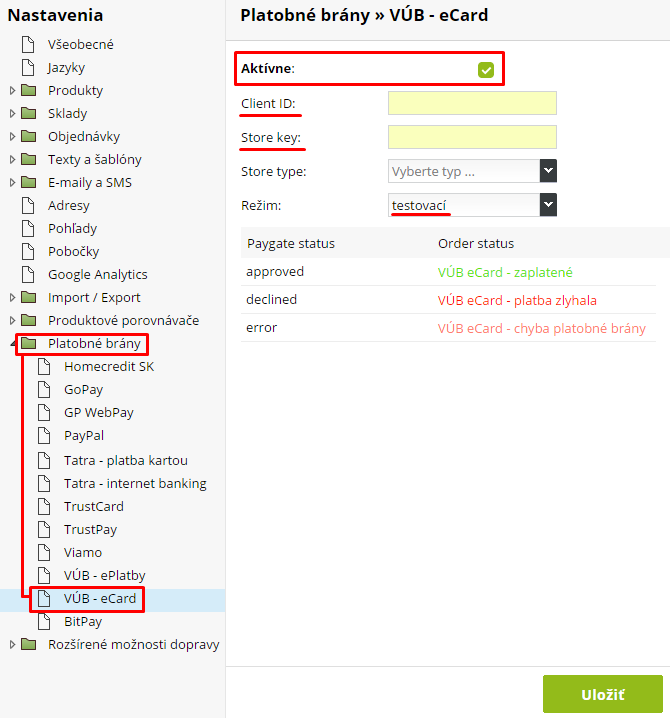This screenshot has width=670, height=718.
Task: Select the VÚB - eCard gateway
Action: [x=100, y=598]
